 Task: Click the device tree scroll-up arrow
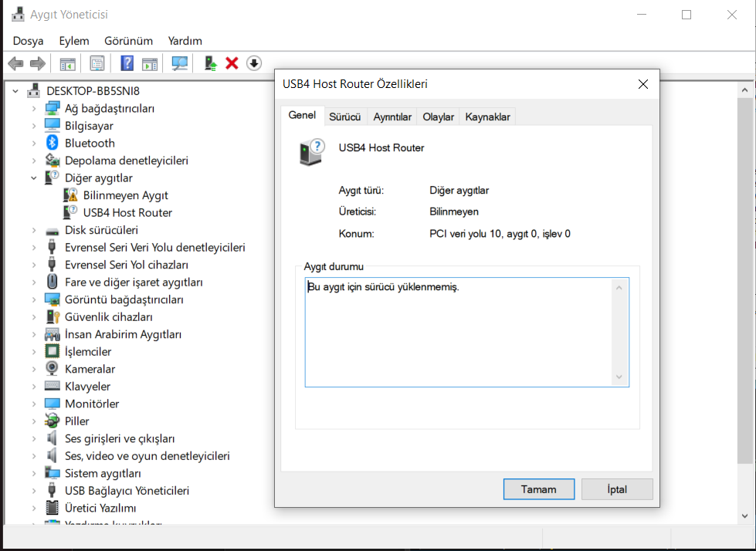(x=745, y=90)
